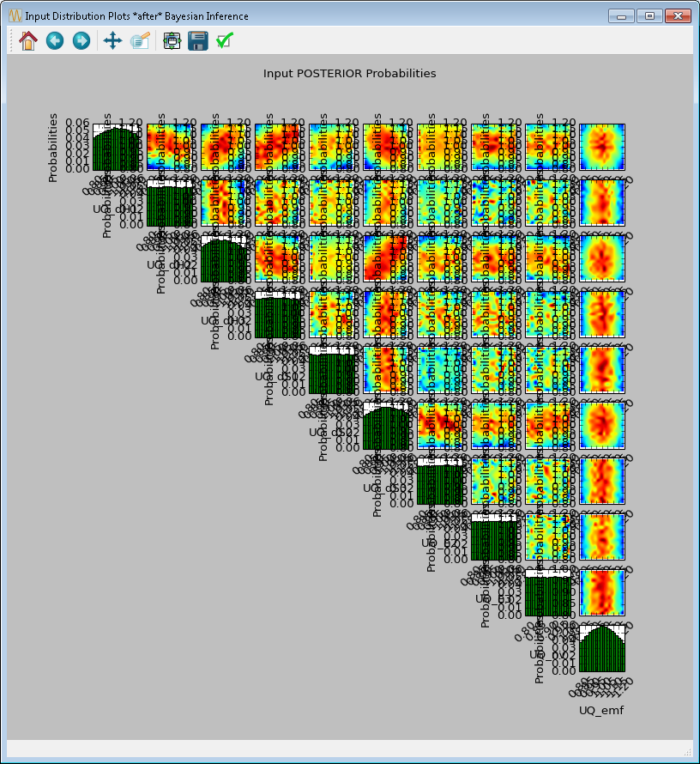The image size is (700, 764).
Task: Click the top-left green histogram plot
Action: (115, 147)
